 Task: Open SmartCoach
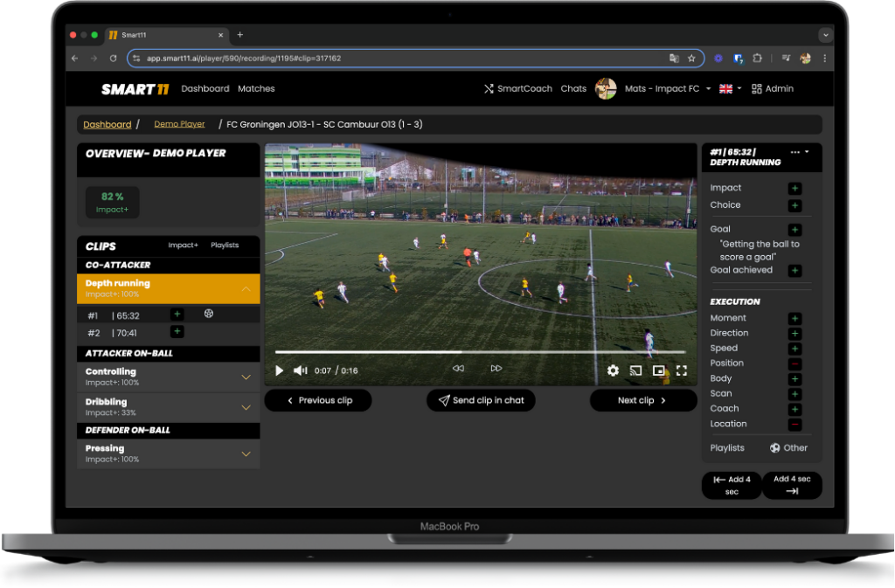(518, 89)
